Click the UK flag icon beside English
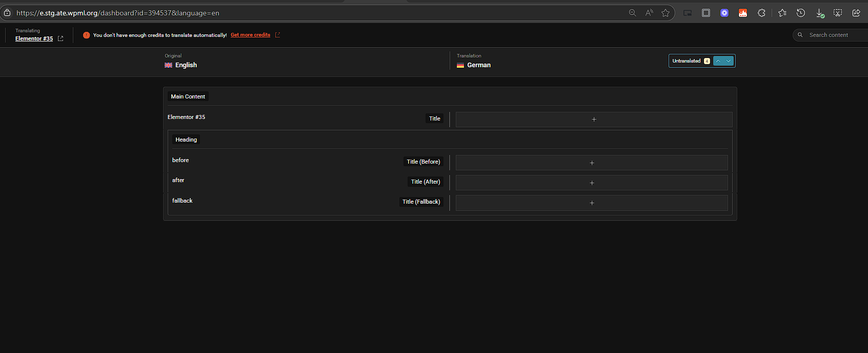 coord(168,65)
